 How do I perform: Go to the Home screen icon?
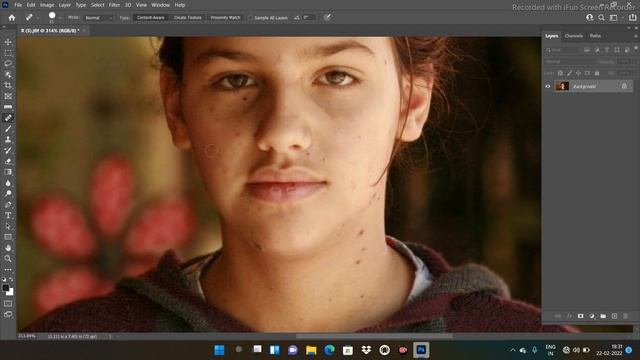pos(12,18)
